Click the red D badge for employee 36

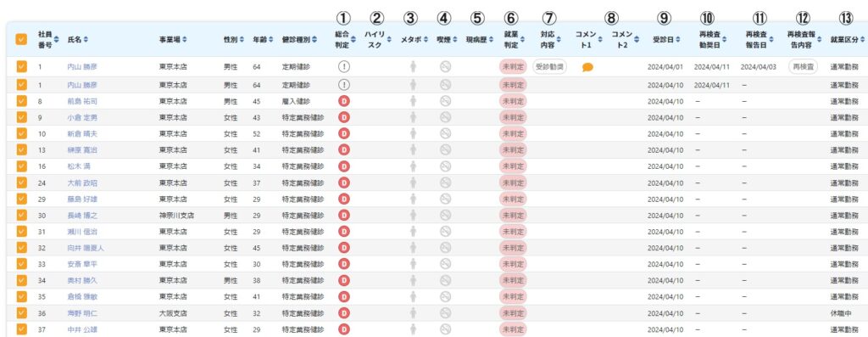click(x=344, y=313)
